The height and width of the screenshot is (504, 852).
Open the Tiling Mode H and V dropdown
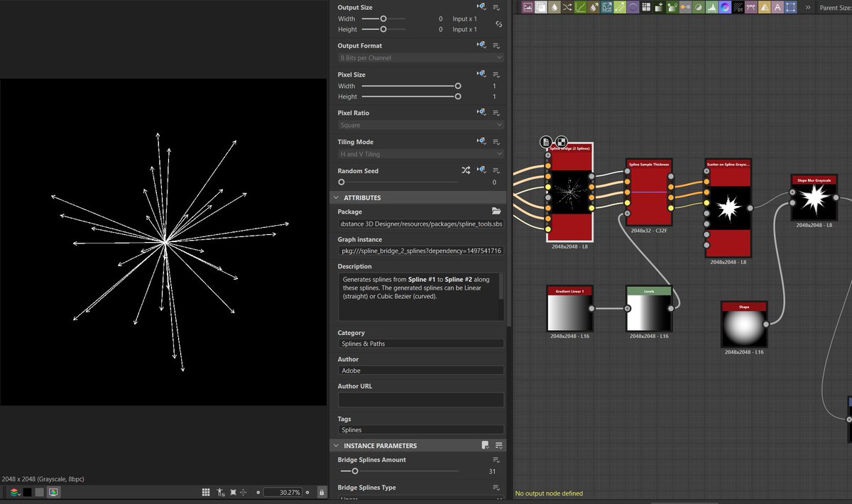(421, 154)
